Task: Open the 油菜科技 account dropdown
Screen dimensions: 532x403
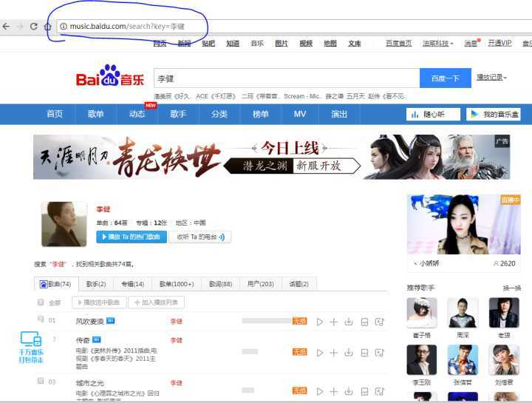Action: [437, 44]
